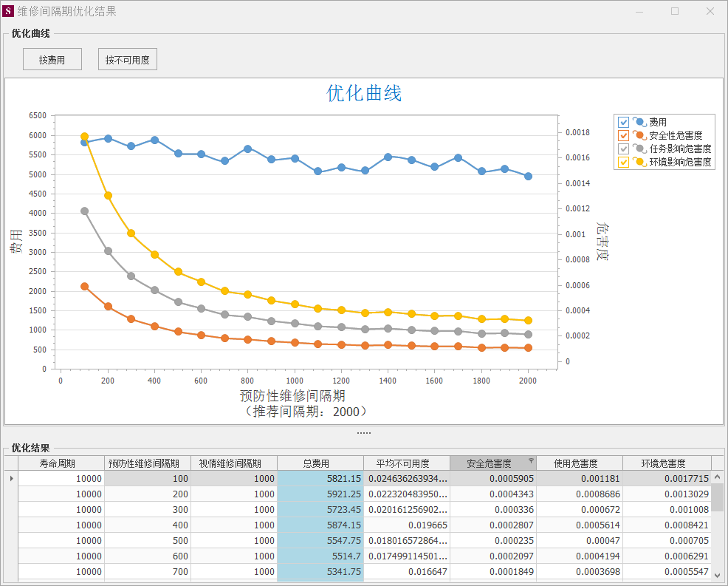Hide the 任务影响危害度 series via its checkbox
The height and width of the screenshot is (586, 728).
624,149
